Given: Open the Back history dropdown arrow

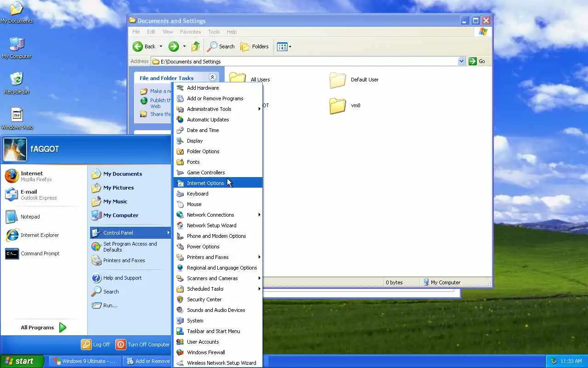Looking at the screenshot, I should (x=161, y=46).
